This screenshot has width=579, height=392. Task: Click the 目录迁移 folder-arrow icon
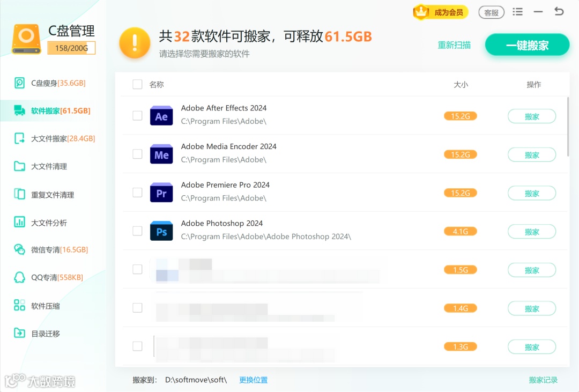coord(19,333)
